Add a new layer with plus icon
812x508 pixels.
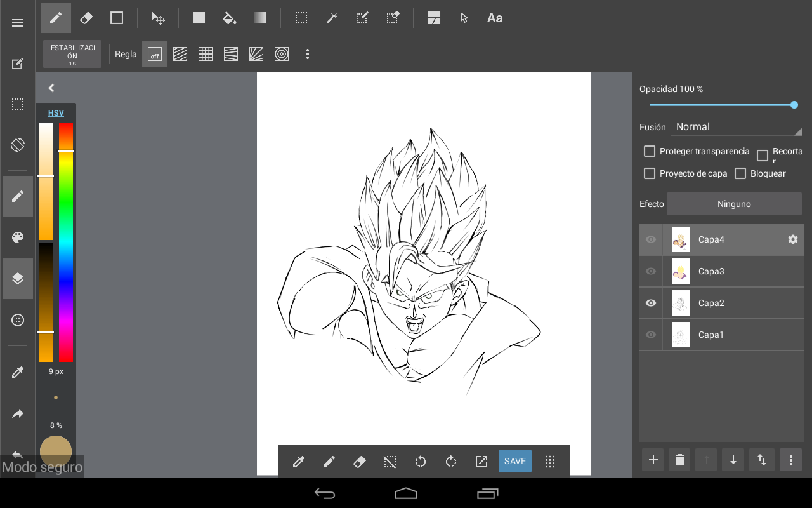pos(653,460)
